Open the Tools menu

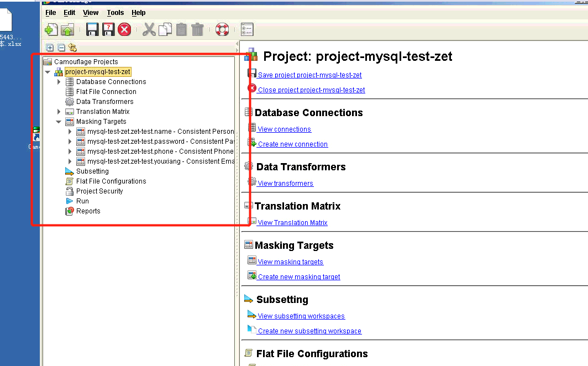[115, 13]
